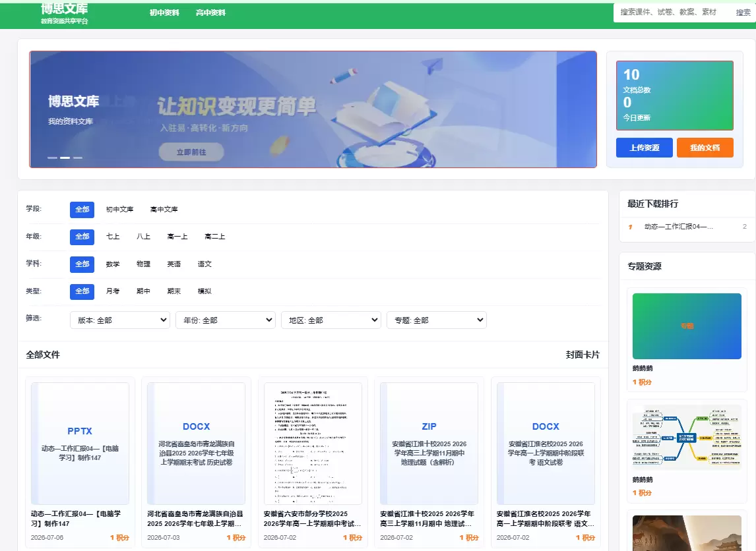Click title 安徽省六安市部分学校2025 below card
The width and height of the screenshot is (756, 551).
[312, 519]
